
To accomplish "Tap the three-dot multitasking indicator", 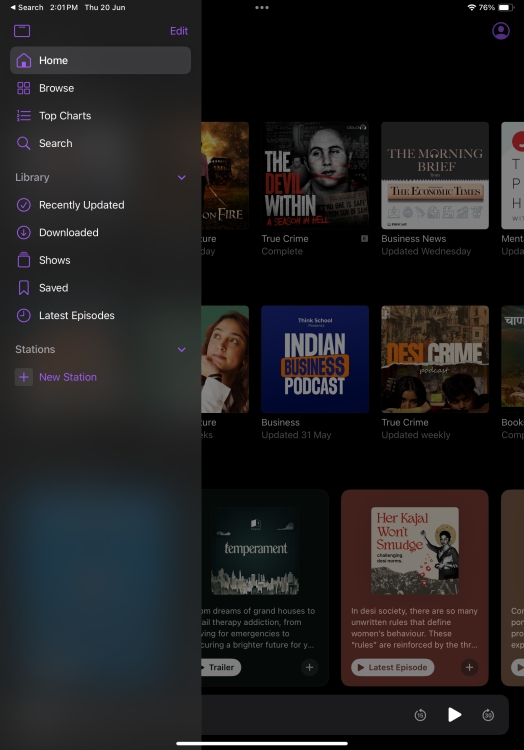I will [262, 7].
